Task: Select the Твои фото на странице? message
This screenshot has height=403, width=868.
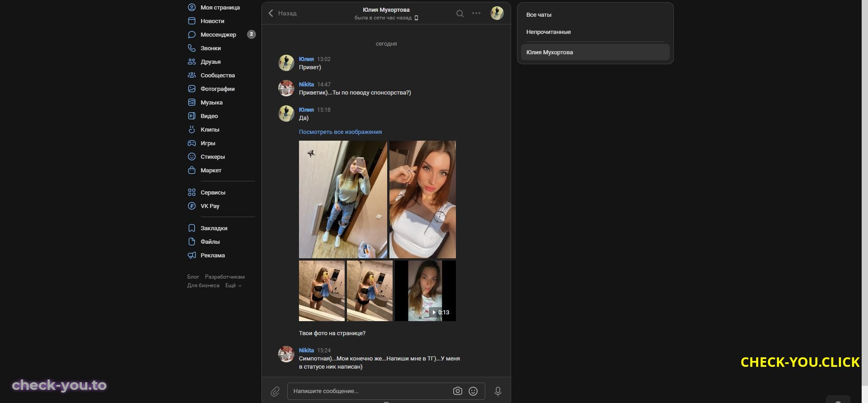Action: tap(332, 333)
